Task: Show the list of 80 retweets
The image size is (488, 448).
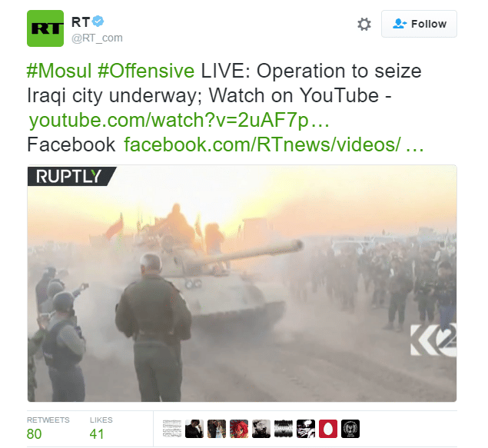Action: click(x=48, y=429)
